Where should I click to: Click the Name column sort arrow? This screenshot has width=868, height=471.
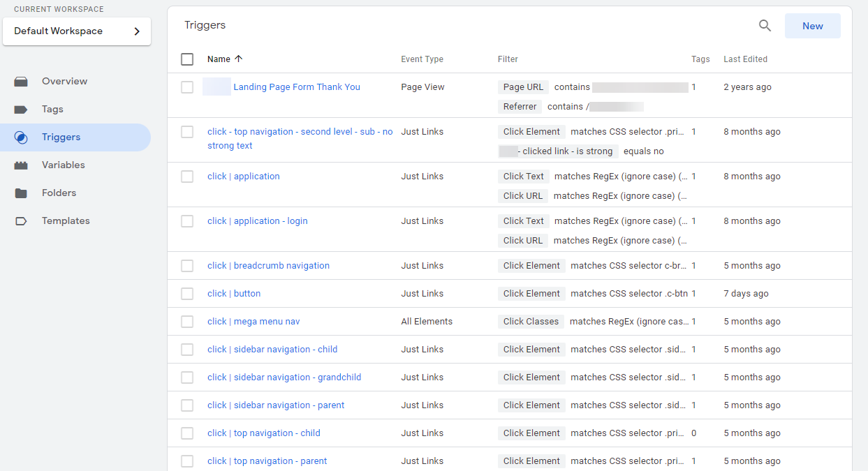pos(239,59)
